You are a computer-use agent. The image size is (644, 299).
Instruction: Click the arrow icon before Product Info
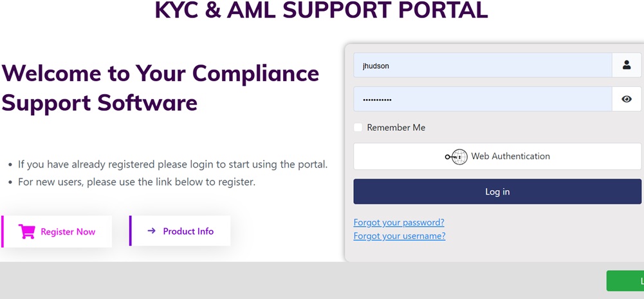click(x=152, y=231)
